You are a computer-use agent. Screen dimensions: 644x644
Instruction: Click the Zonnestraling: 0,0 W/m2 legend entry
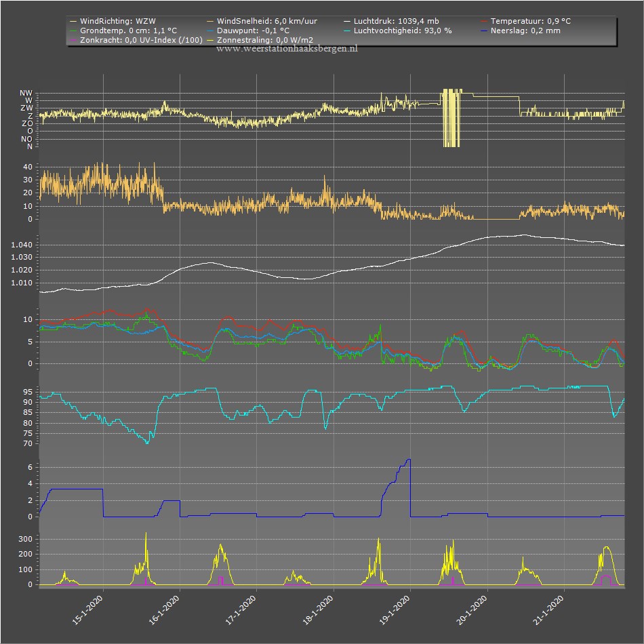(x=260, y=40)
